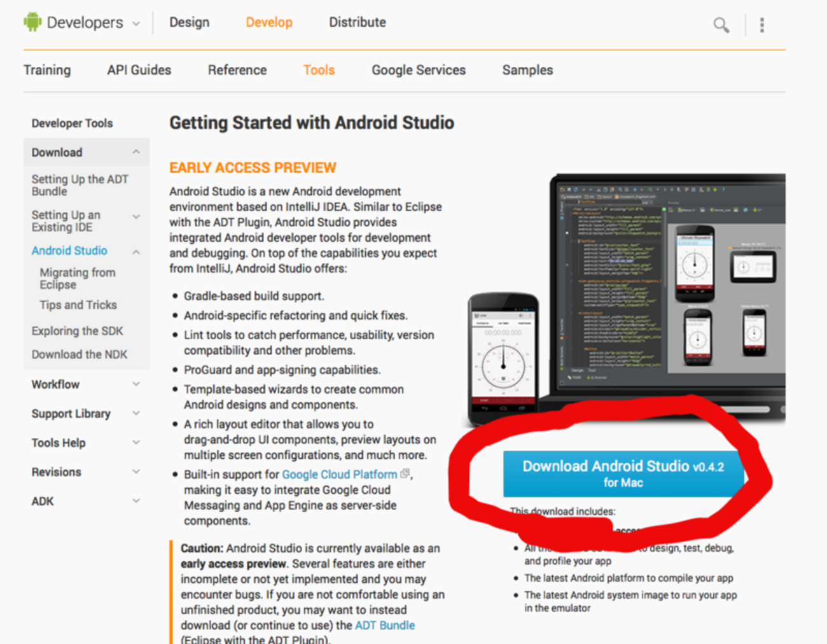The width and height of the screenshot is (827, 644).
Task: Click the Android robot logo
Action: click(x=32, y=22)
